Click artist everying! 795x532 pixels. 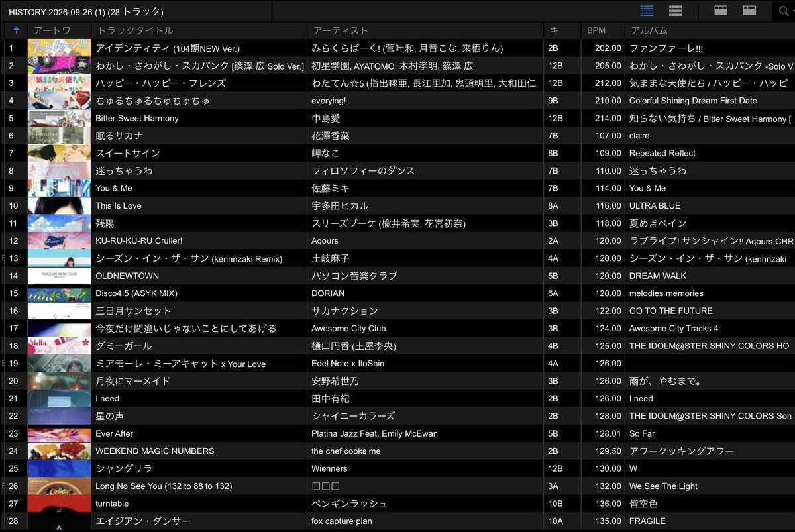coord(329,101)
